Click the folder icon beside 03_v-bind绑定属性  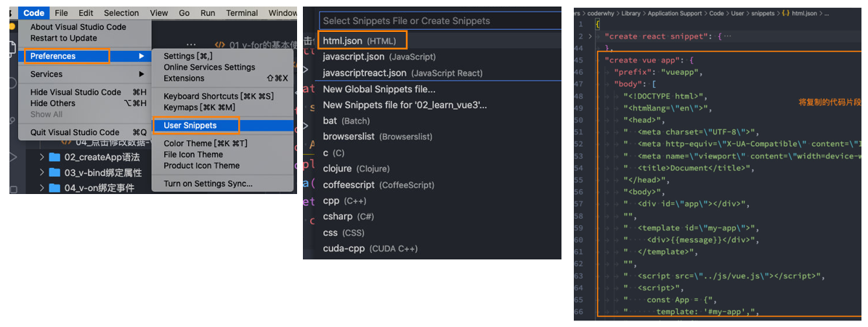coord(54,172)
